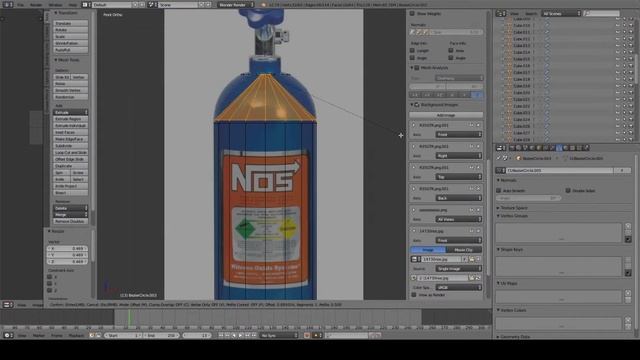The width and height of the screenshot is (640, 360).
Task: Toggle Edge Info Length checkbox
Action: (412, 51)
